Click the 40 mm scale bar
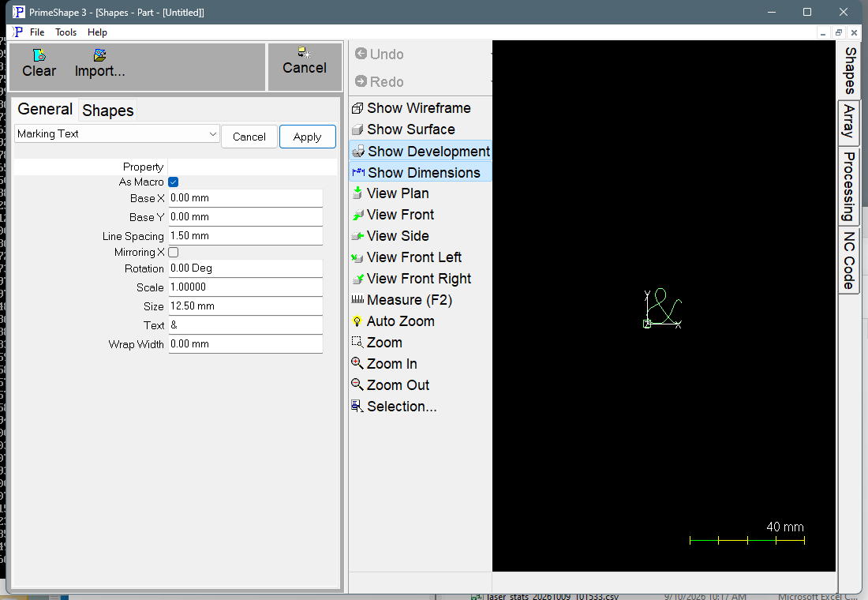 (746, 540)
